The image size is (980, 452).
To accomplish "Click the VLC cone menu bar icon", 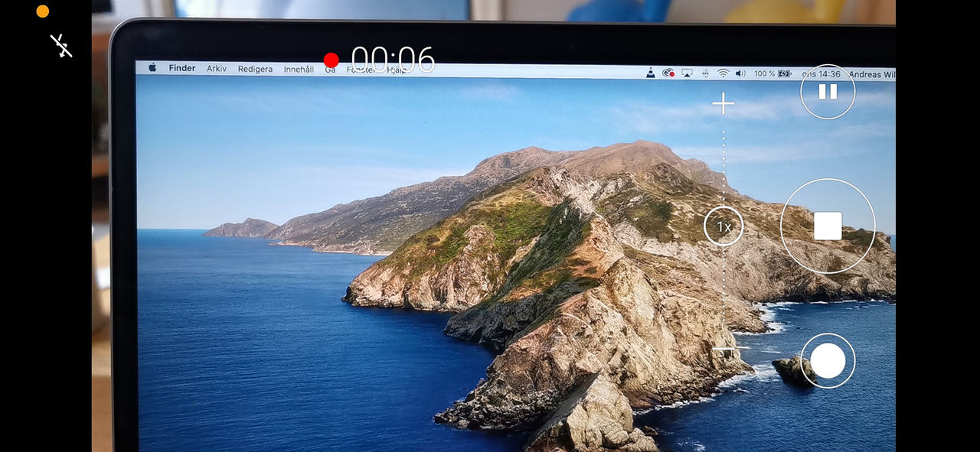I will 650,73.
